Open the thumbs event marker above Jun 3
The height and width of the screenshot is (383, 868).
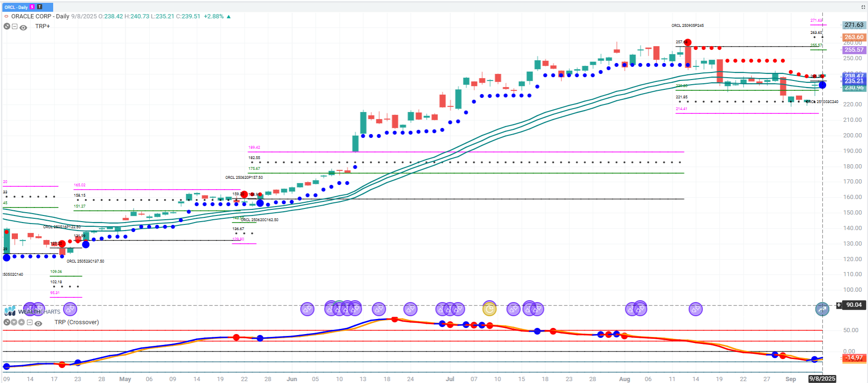coord(307,309)
